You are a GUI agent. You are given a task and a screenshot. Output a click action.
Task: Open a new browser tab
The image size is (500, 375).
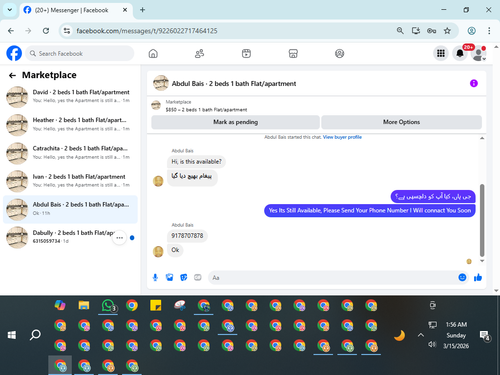coord(142,10)
